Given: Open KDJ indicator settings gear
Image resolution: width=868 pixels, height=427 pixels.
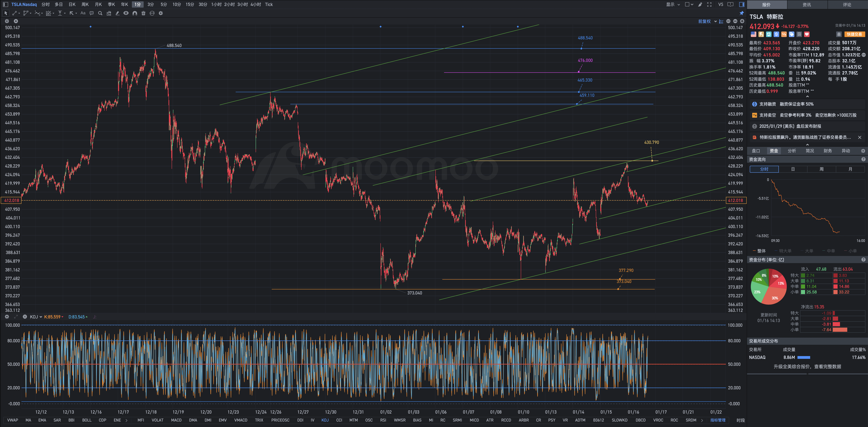Looking at the screenshot, I should [x=7, y=317].
